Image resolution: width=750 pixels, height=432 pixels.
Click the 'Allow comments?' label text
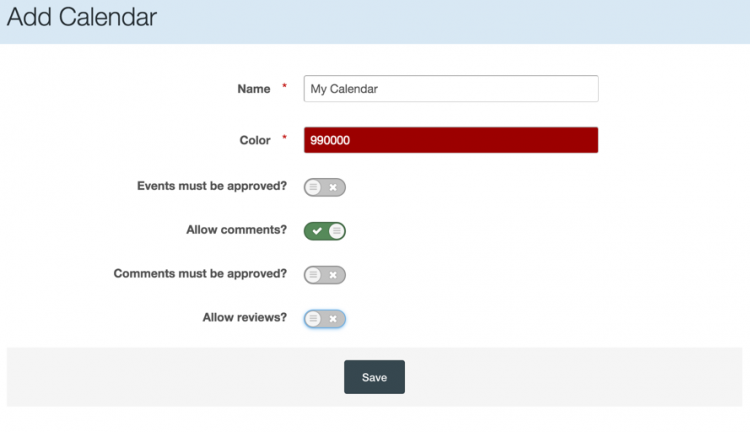[x=237, y=230]
